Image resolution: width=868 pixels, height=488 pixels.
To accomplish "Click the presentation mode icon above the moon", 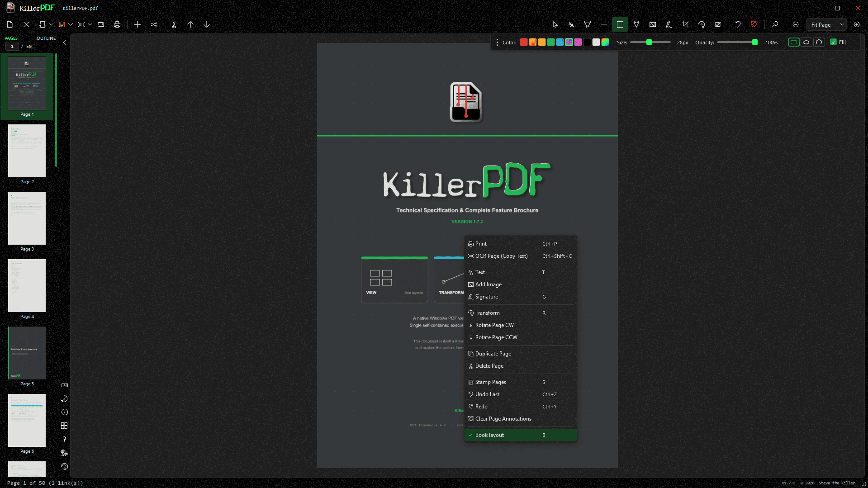I will 64,385.
